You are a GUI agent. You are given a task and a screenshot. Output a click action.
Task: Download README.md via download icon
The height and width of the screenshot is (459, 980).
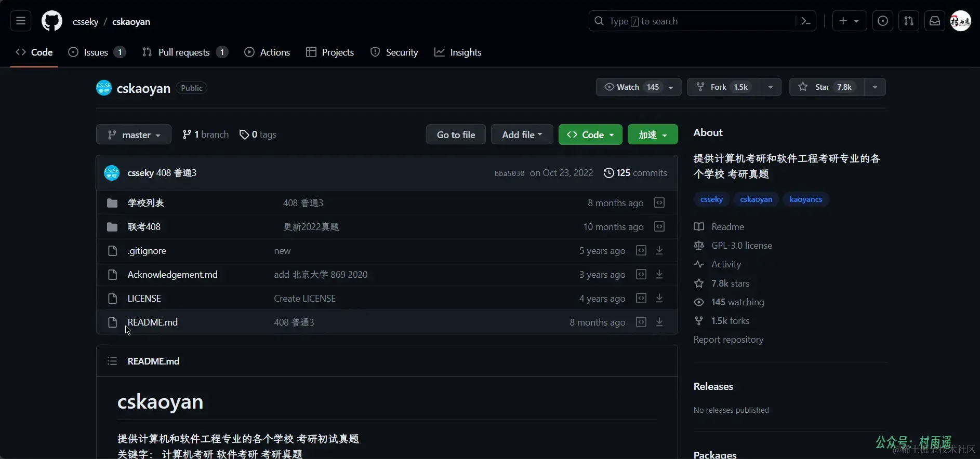coord(659,322)
